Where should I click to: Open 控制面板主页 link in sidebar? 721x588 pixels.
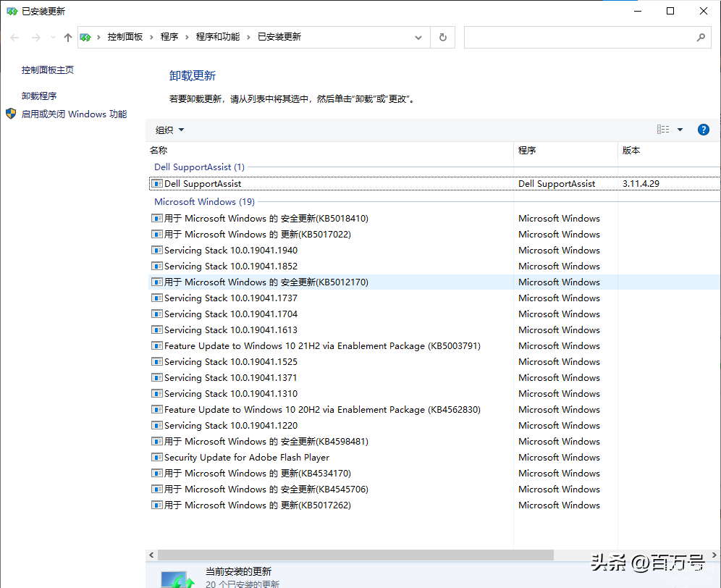click(x=48, y=70)
